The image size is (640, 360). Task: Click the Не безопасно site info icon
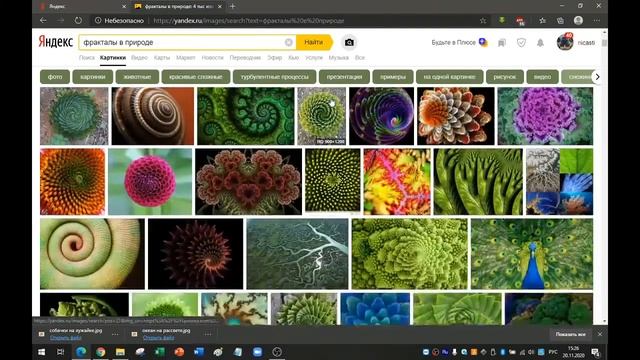click(x=98, y=20)
